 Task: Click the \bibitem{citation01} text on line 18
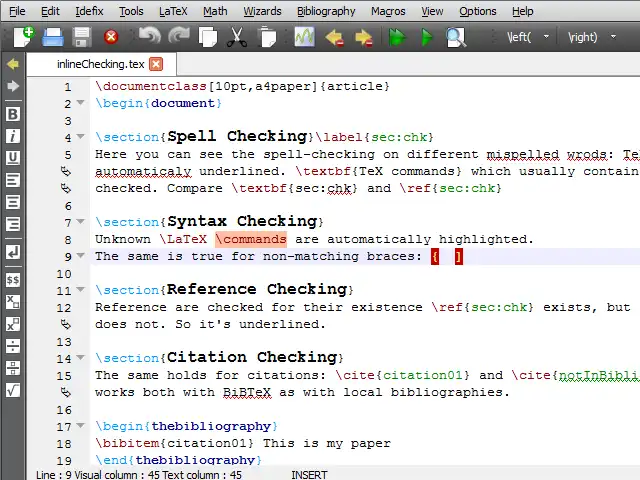174,443
